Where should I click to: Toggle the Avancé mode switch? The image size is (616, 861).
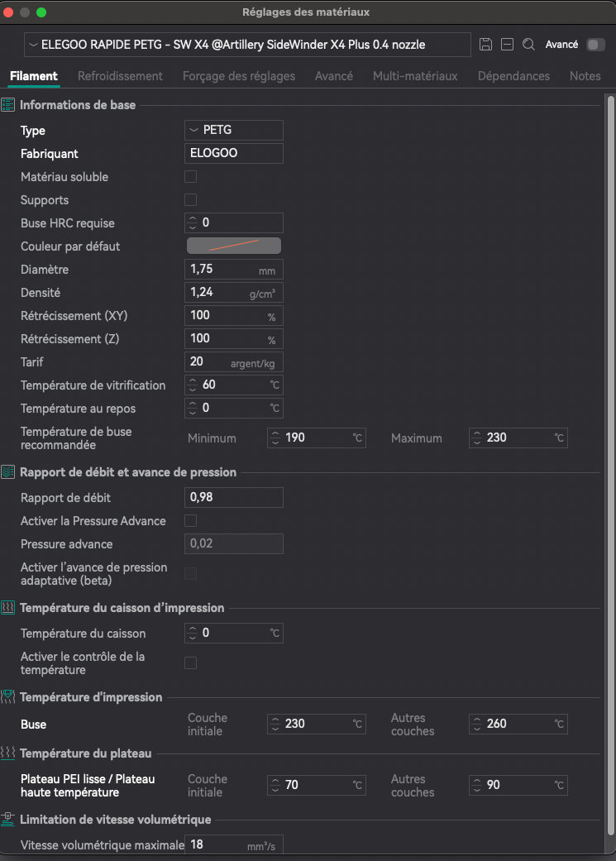pyautogui.click(x=595, y=45)
